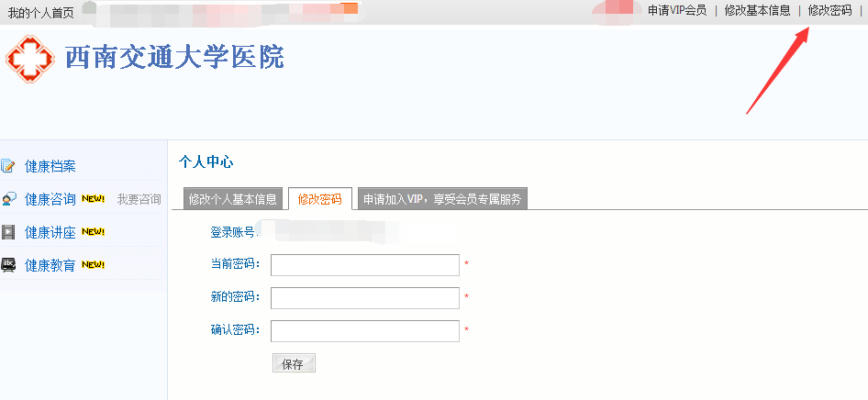Click the 健康讲座 film icon
This screenshot has height=400, width=868.
coord(8,232)
